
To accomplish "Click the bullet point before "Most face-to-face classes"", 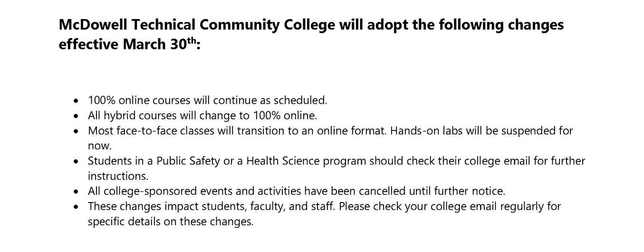I will (76, 131).
